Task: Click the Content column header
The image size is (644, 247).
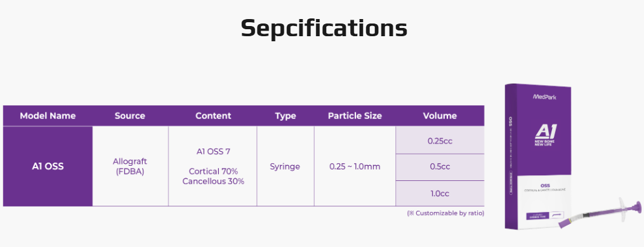Action: click(x=213, y=116)
